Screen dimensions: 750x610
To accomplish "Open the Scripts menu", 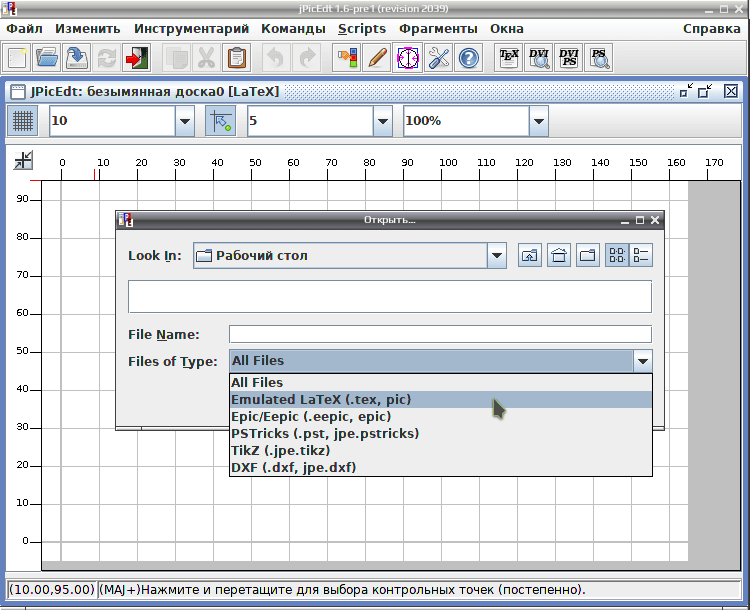I will coord(362,29).
